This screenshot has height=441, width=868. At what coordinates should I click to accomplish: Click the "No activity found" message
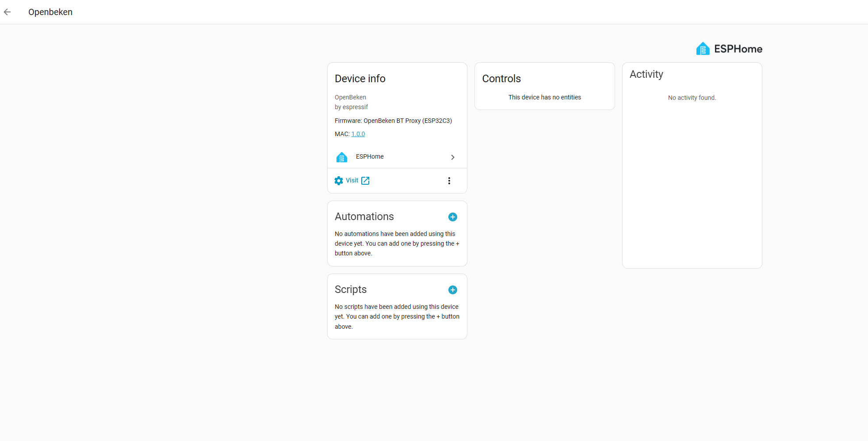pyautogui.click(x=692, y=98)
